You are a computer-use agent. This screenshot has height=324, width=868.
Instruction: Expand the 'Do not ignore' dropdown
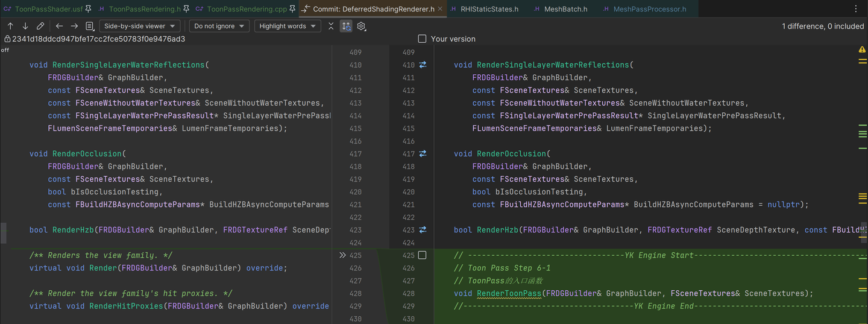[219, 26]
